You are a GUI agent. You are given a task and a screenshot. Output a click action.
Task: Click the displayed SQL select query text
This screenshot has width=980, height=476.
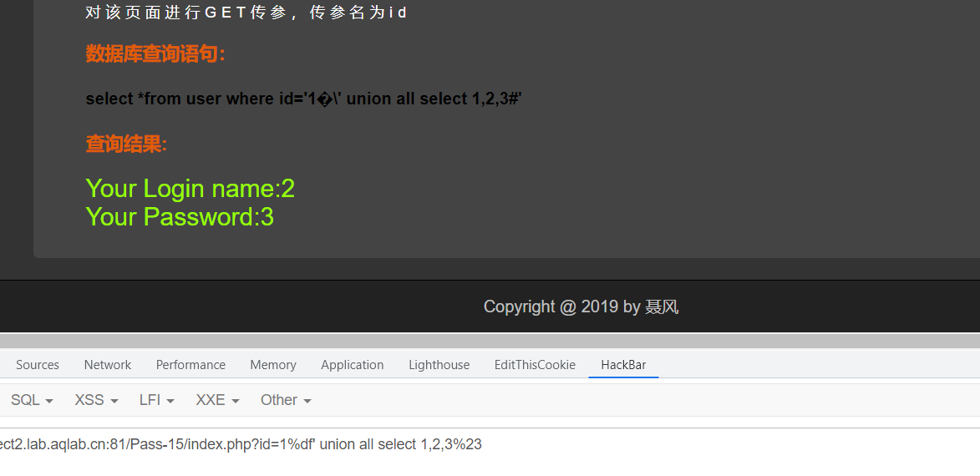pos(304,99)
